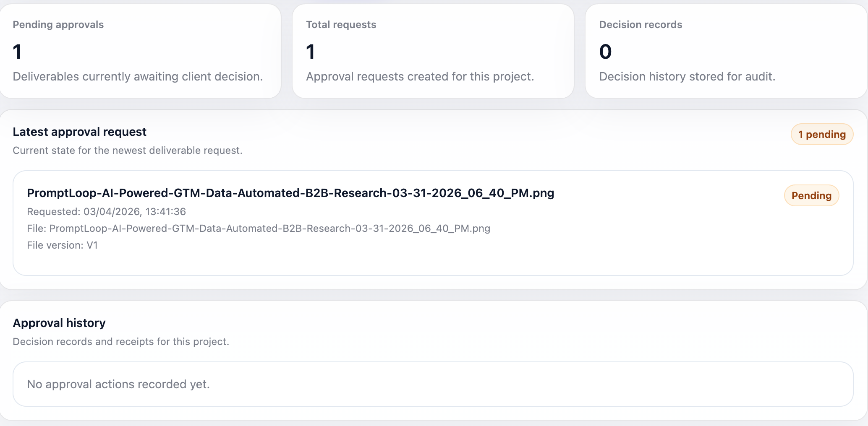Click the Pending approvals count number

[x=17, y=52]
